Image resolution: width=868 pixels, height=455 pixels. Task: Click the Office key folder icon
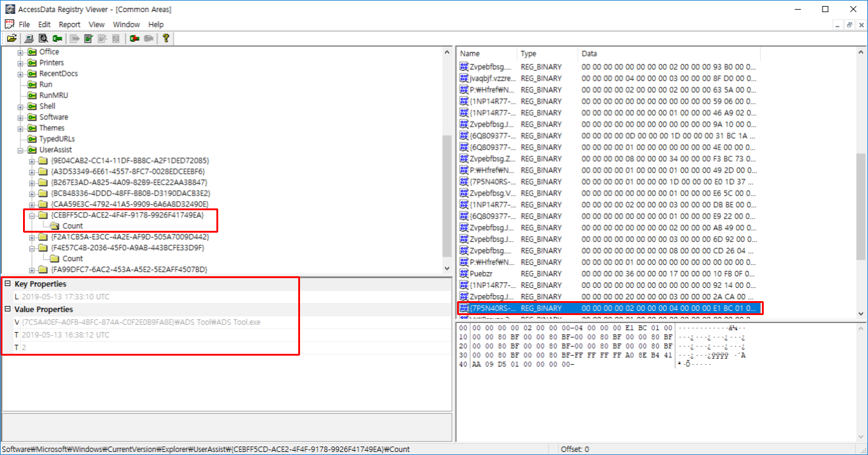[x=32, y=52]
